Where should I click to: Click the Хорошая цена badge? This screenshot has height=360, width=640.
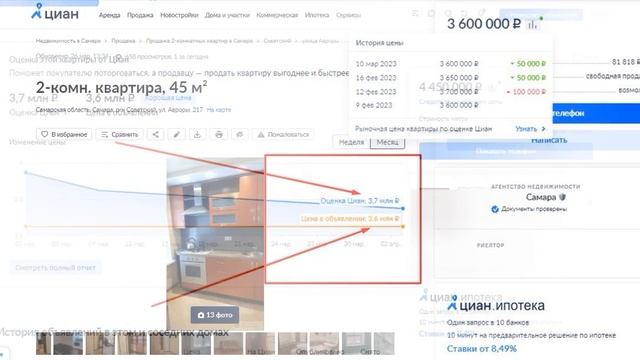click(x=168, y=98)
